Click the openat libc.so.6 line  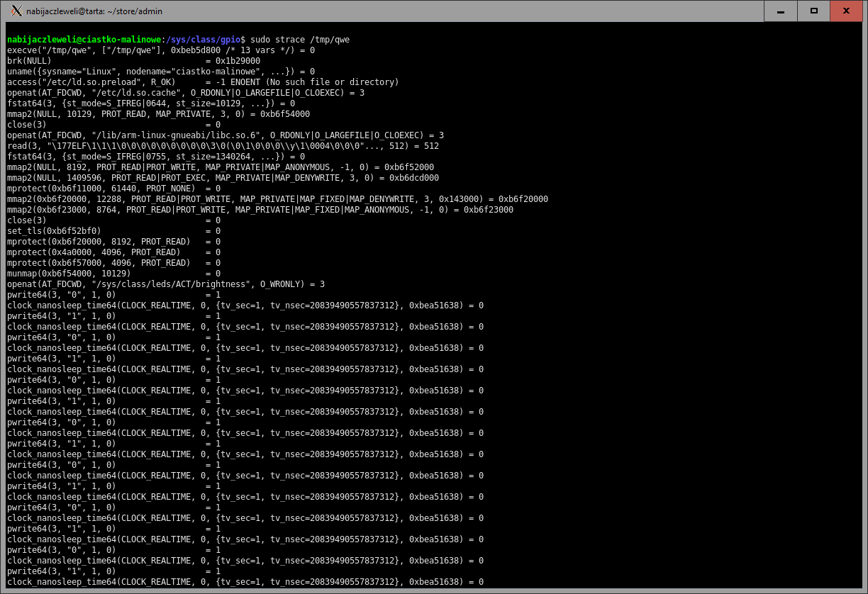click(226, 135)
